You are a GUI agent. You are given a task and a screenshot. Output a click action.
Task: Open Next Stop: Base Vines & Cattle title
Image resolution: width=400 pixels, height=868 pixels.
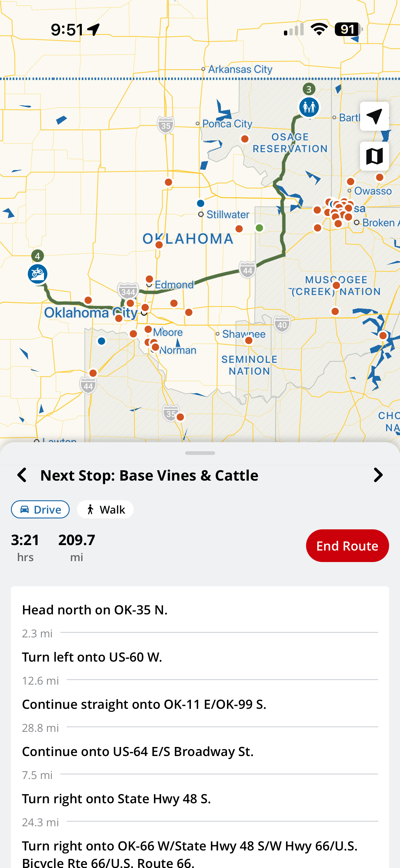click(149, 475)
